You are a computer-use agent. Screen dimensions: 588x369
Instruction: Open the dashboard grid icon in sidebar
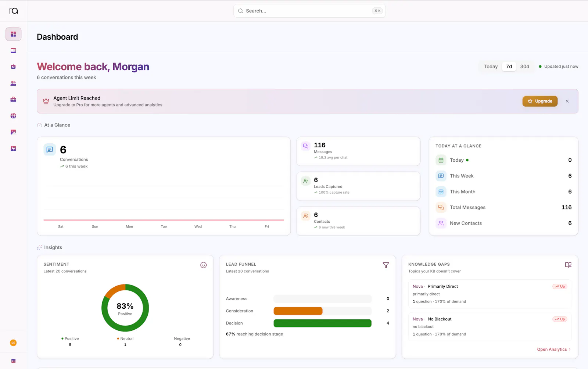[13, 34]
